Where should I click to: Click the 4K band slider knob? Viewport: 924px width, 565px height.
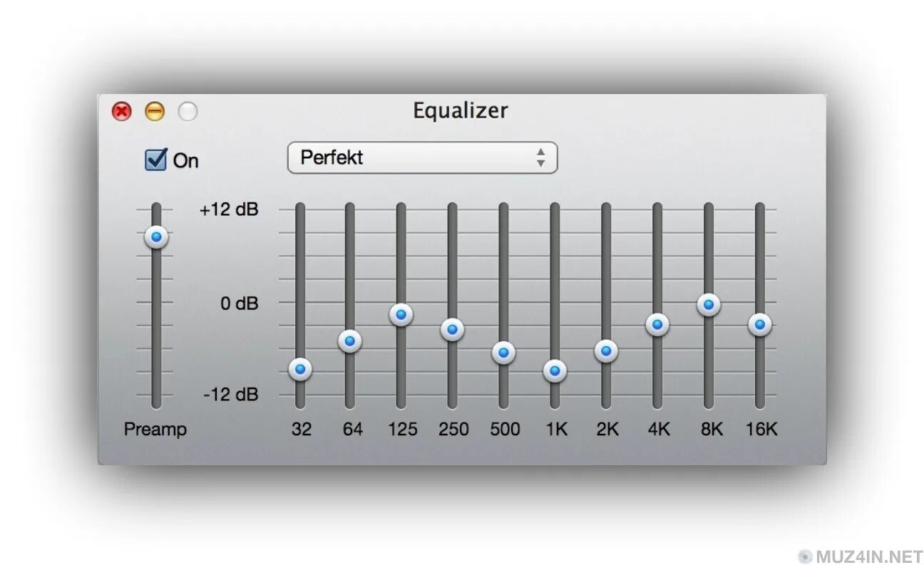click(x=657, y=325)
